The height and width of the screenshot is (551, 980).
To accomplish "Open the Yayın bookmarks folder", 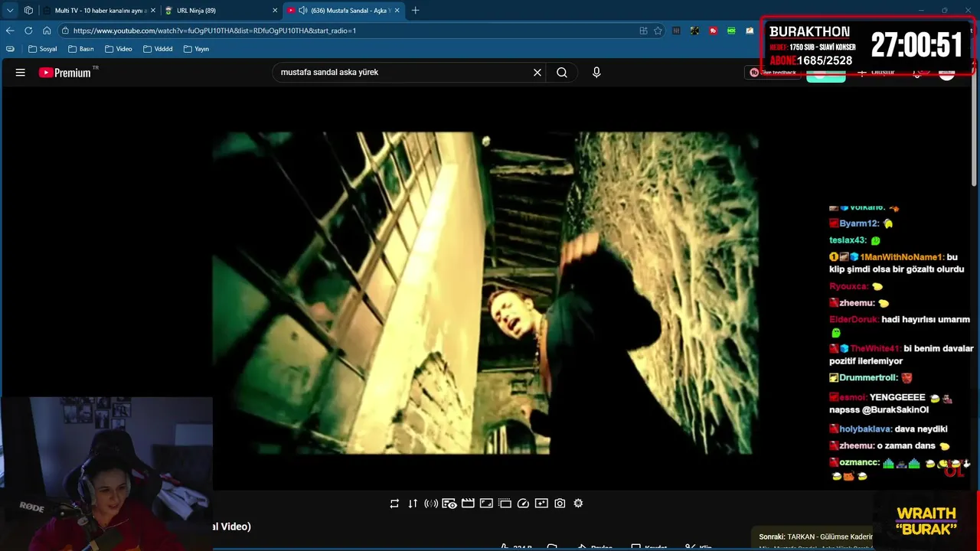I will 196,49.
